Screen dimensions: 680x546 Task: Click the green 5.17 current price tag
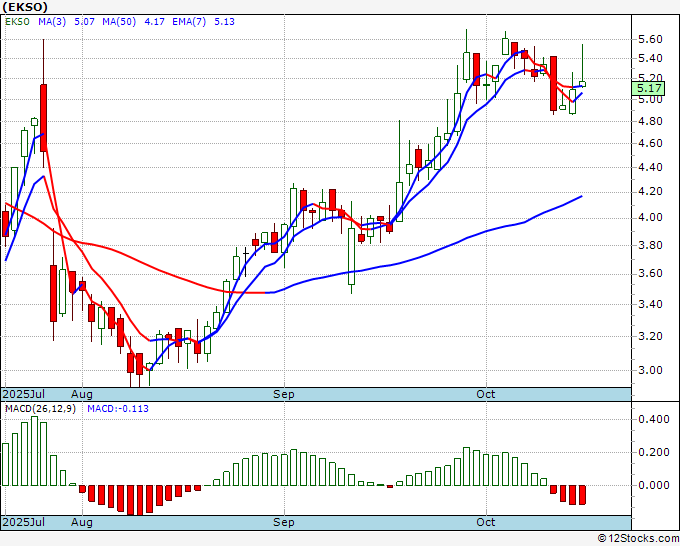coord(648,89)
